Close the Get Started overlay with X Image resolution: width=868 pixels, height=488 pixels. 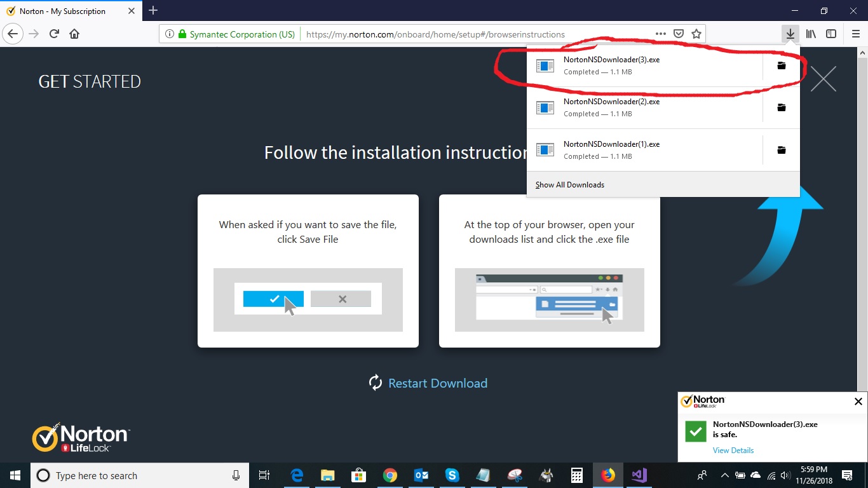coord(823,79)
